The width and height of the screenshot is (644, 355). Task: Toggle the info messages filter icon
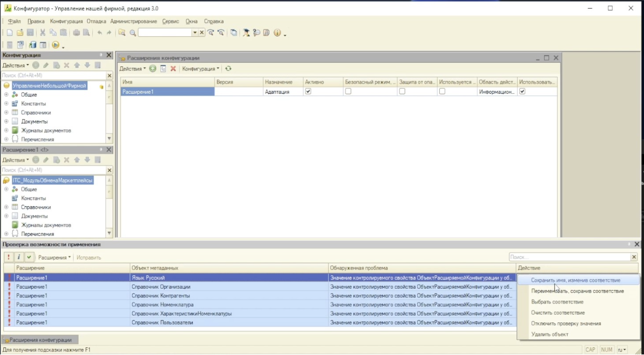click(x=19, y=257)
